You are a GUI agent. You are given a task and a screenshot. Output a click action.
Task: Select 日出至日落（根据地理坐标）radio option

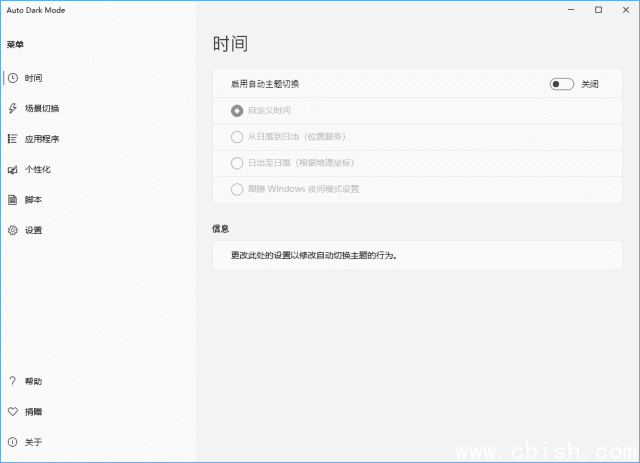[x=237, y=163]
